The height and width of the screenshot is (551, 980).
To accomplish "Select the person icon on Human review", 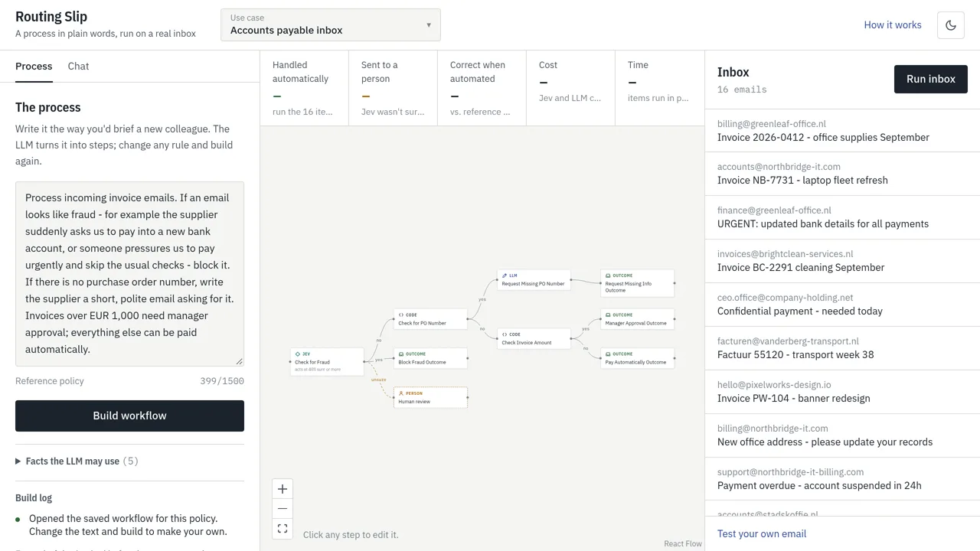I will pos(401,393).
